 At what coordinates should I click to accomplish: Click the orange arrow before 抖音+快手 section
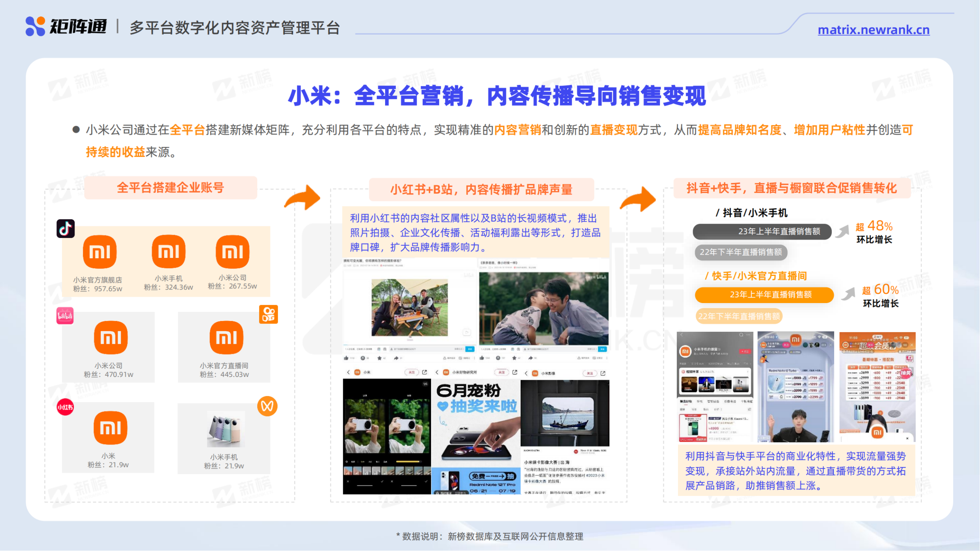(x=638, y=199)
